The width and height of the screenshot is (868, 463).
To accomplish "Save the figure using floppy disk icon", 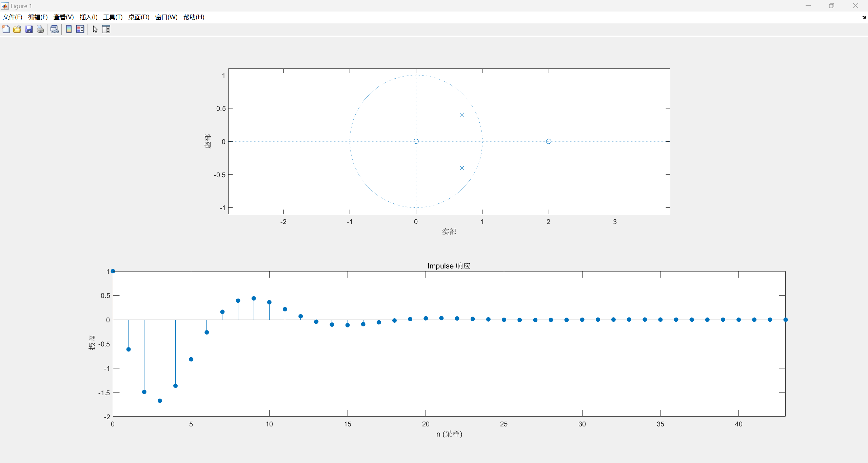I will [x=29, y=29].
